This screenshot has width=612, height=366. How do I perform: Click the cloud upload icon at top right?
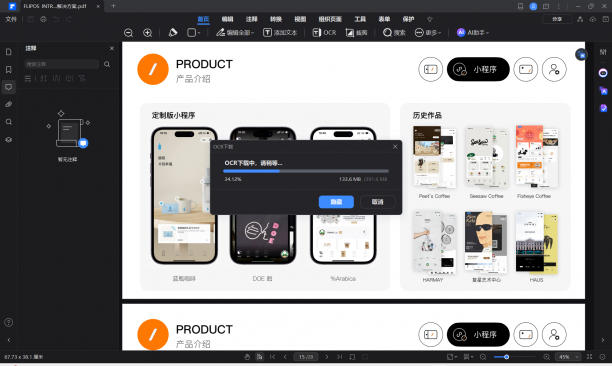593,19
